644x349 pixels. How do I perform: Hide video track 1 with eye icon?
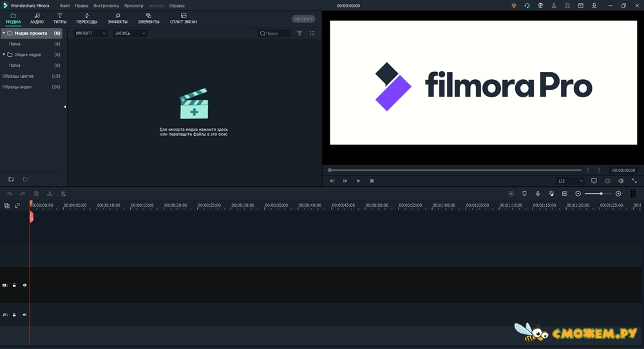[24, 285]
